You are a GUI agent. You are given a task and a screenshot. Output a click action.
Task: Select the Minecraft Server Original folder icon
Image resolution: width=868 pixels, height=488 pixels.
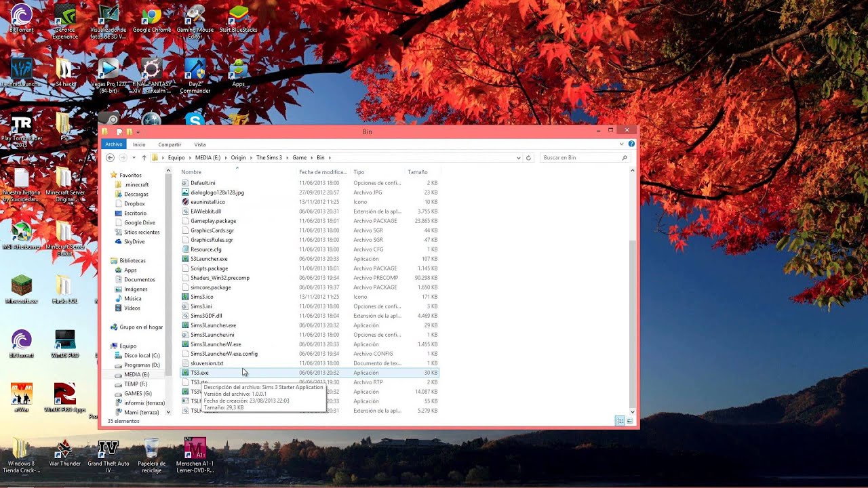tap(64, 185)
